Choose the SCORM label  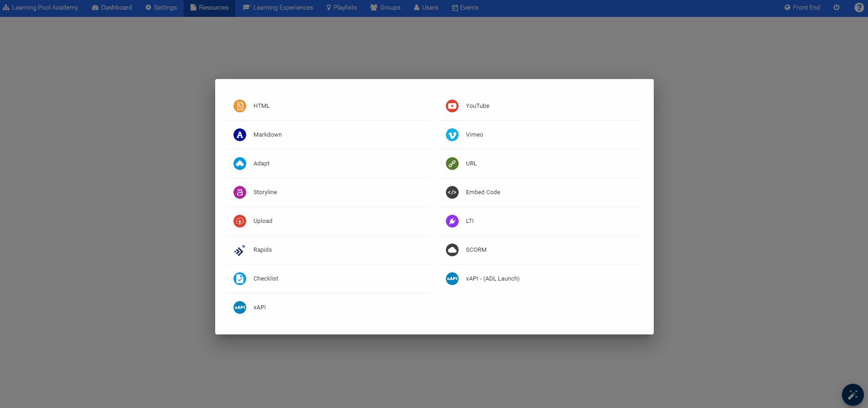pyautogui.click(x=476, y=250)
